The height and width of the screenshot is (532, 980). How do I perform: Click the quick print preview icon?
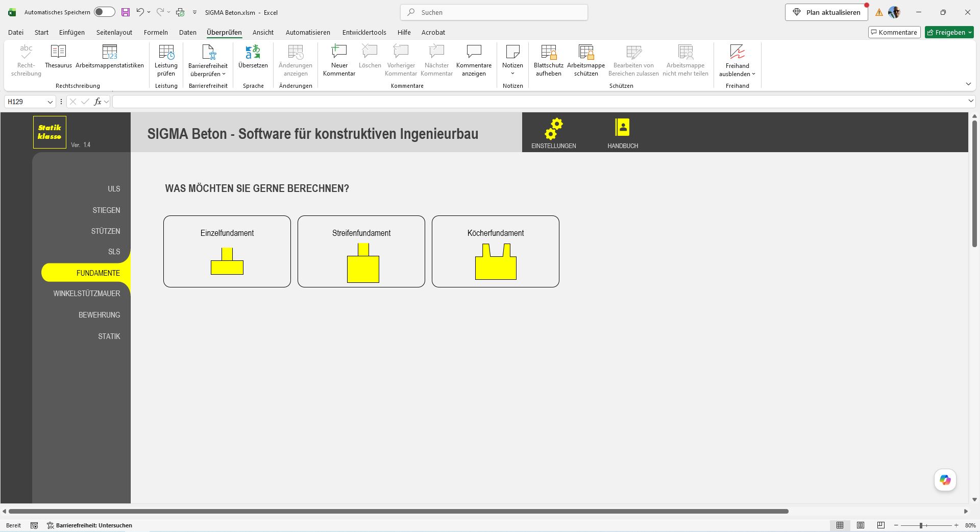tap(180, 12)
